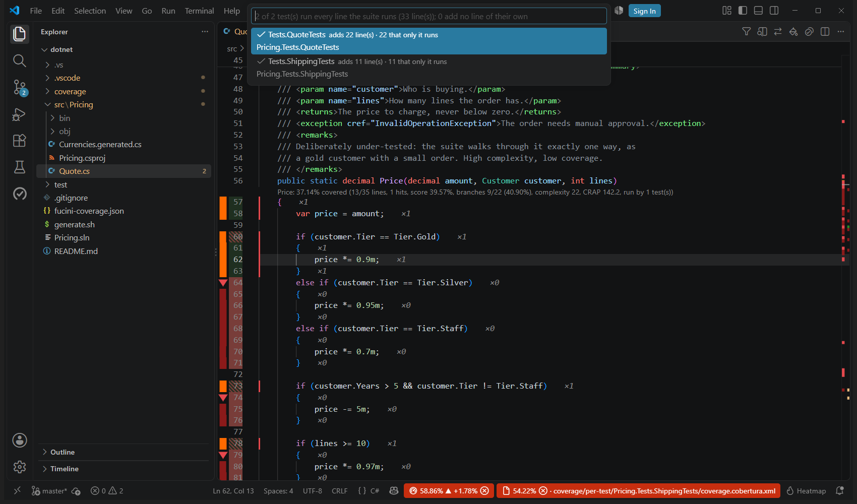857x504 pixels.
Task: Expand the Outline section
Action: point(63,452)
